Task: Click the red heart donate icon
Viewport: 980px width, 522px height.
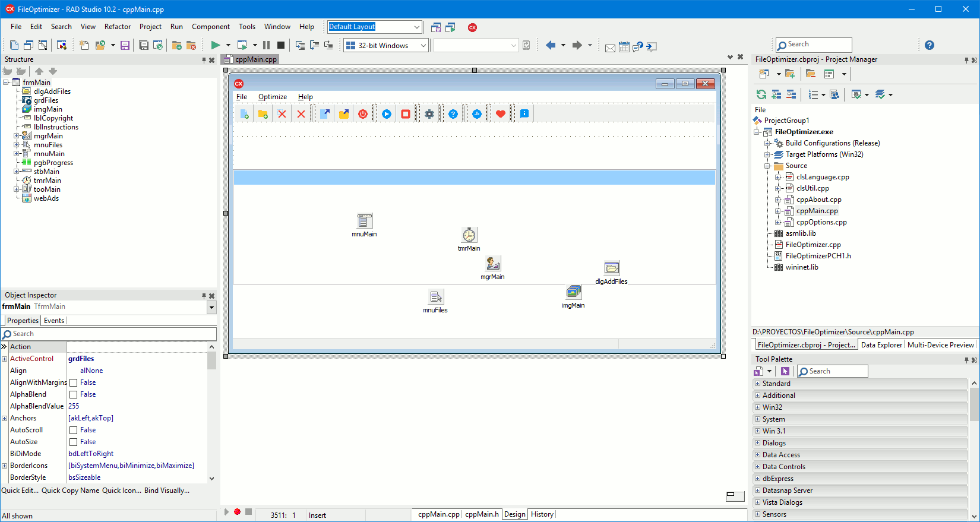Action: [x=501, y=114]
